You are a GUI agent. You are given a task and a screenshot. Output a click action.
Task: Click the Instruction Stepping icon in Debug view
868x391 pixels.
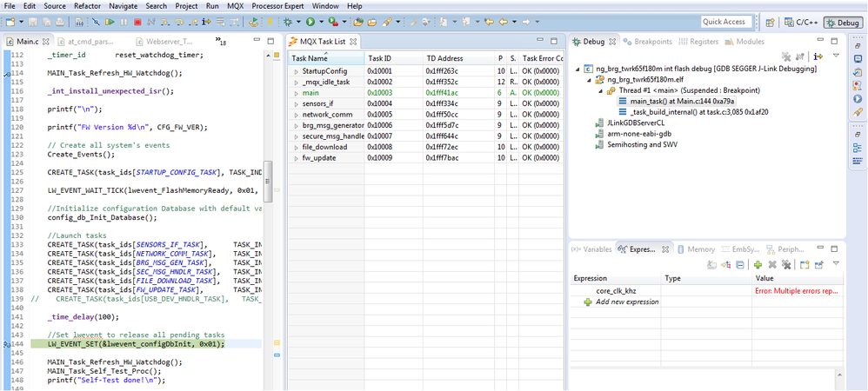click(818, 56)
